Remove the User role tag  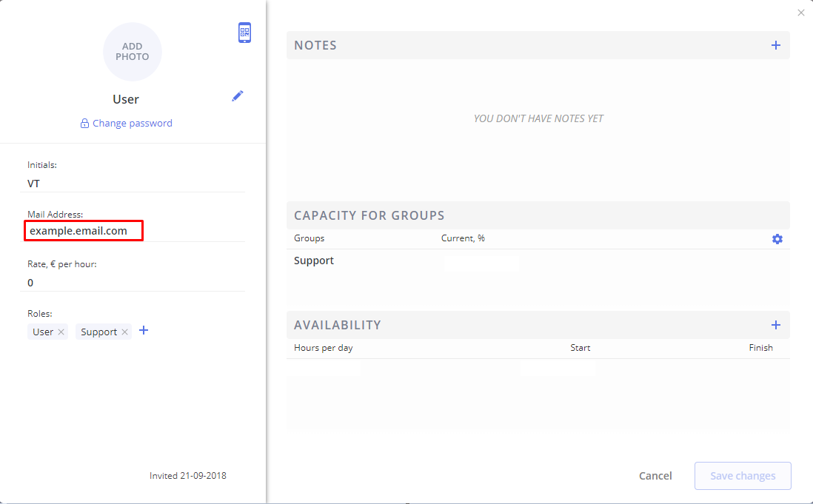click(61, 332)
